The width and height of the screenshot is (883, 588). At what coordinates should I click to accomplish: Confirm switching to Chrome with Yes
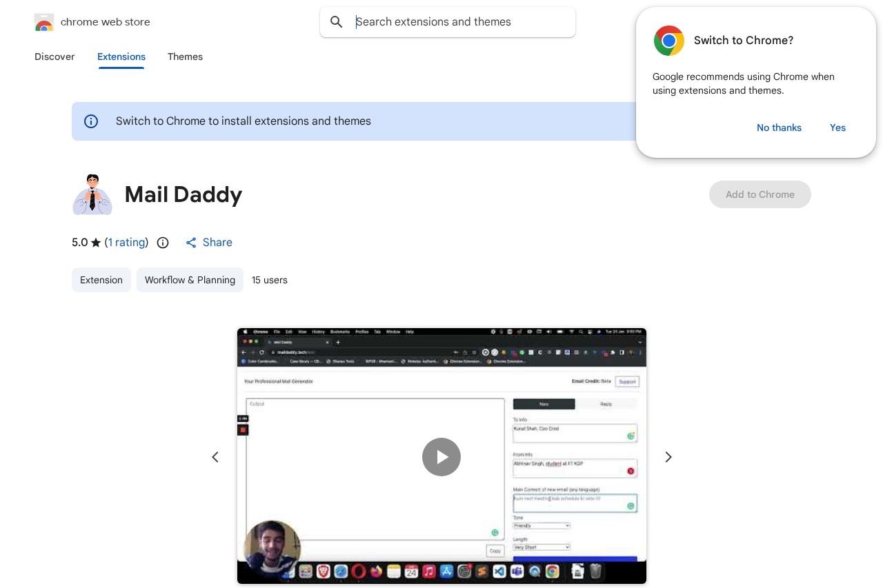[x=837, y=128]
